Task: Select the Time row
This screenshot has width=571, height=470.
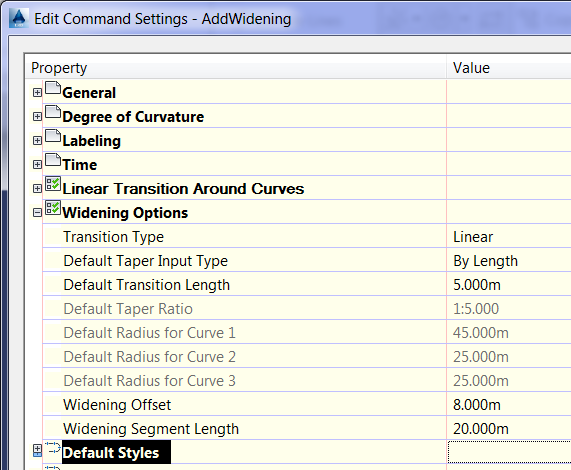Action: 80,165
